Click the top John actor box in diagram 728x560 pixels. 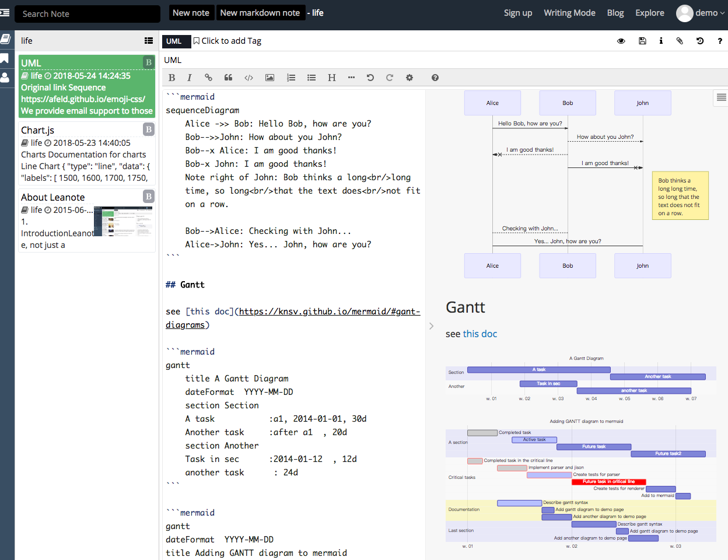pos(642,103)
